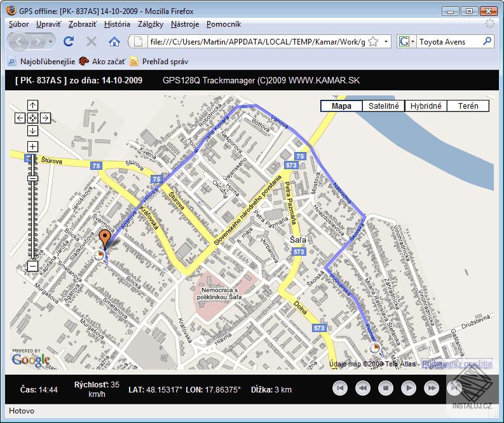Pan the map down with the arrow
The width and height of the screenshot is (504, 423).
click(x=32, y=130)
